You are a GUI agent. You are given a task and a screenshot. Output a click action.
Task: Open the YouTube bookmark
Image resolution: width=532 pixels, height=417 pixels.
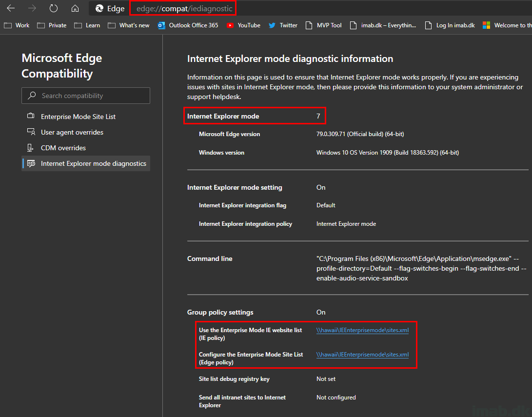coord(244,25)
